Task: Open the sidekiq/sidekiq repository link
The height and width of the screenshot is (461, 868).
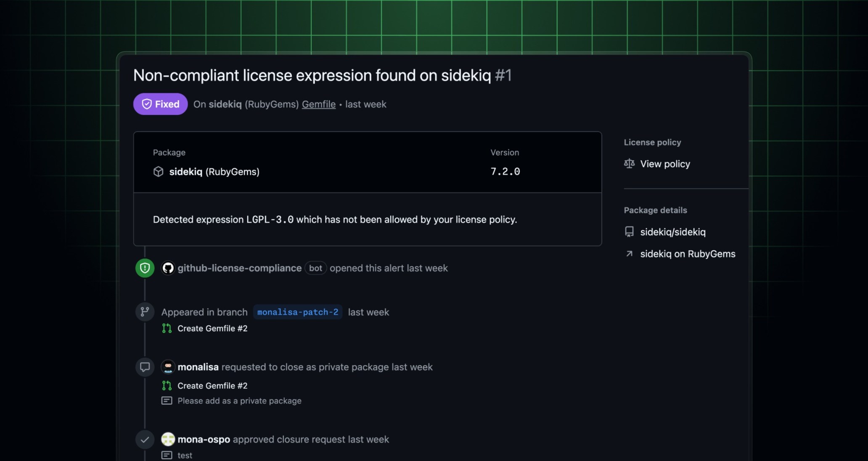Action: coord(673,232)
